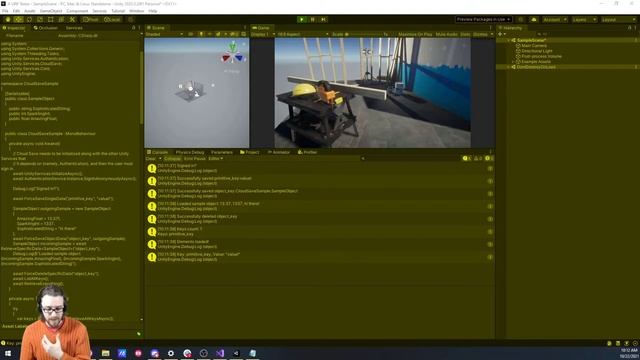
Task: Select Main Camera in Hierarchy
Action: tap(534, 46)
